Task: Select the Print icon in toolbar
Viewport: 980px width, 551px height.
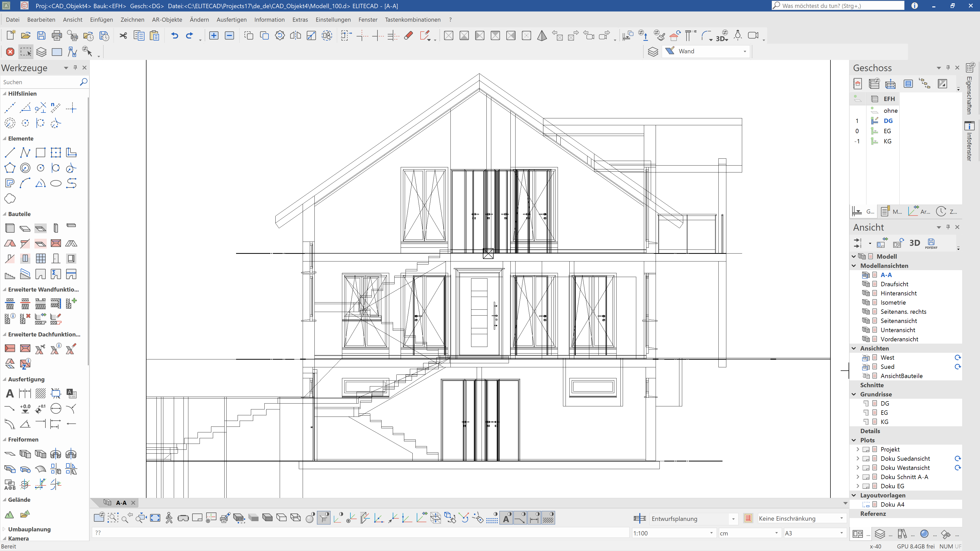Action: tap(57, 36)
